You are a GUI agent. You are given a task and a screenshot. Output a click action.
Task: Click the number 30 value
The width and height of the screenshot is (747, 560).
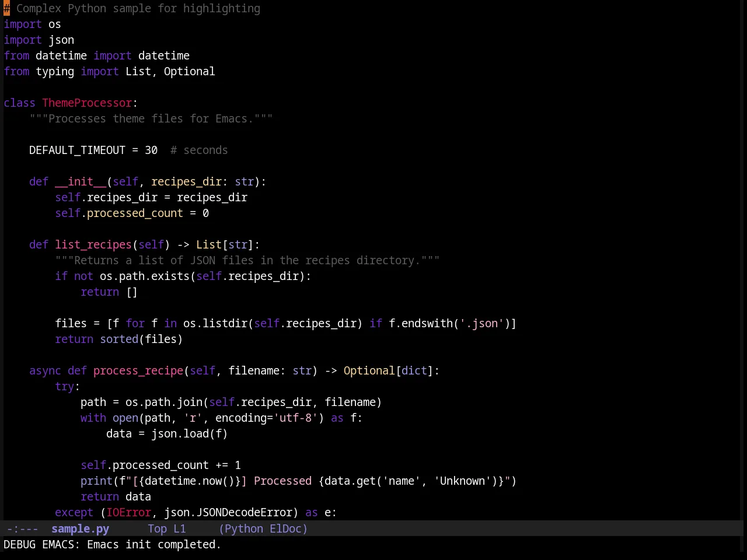point(151,150)
